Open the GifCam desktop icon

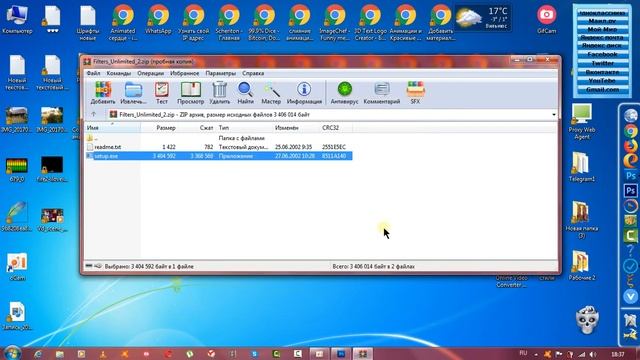tap(547, 19)
